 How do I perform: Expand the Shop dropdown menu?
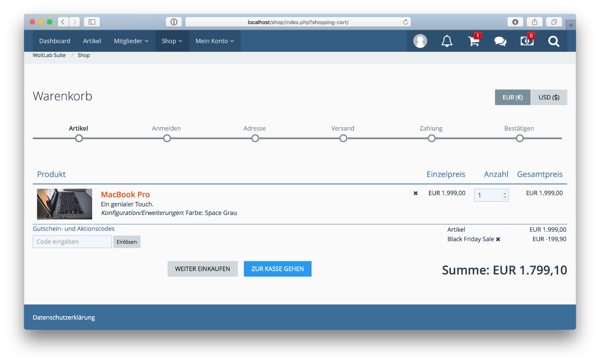(x=172, y=41)
